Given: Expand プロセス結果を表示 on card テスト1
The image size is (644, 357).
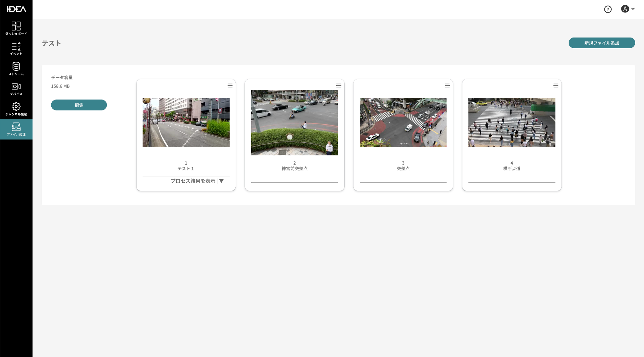Looking at the screenshot, I should coord(197,181).
